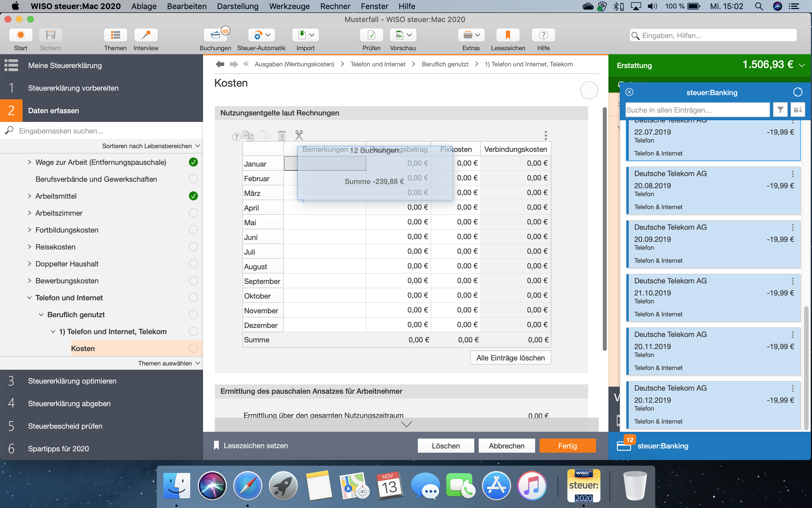Toggle status circle for Bewerbungskosten
This screenshot has width=812, height=508.
coord(193,281)
